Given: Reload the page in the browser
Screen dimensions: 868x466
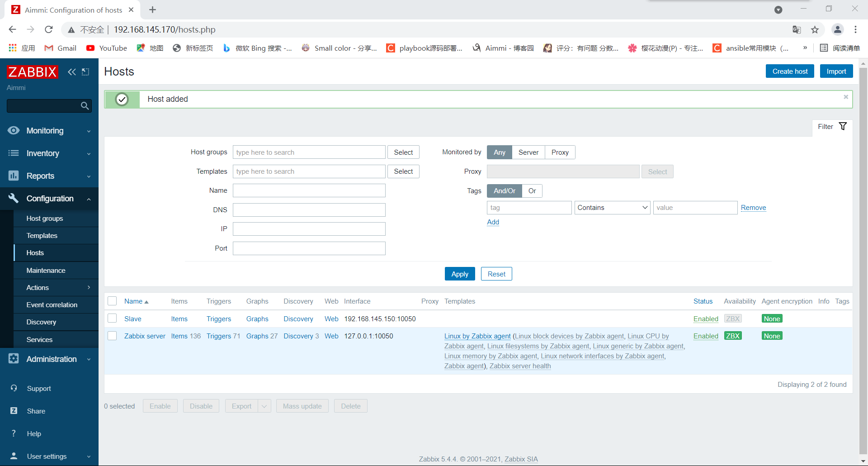Looking at the screenshot, I should 49,29.
